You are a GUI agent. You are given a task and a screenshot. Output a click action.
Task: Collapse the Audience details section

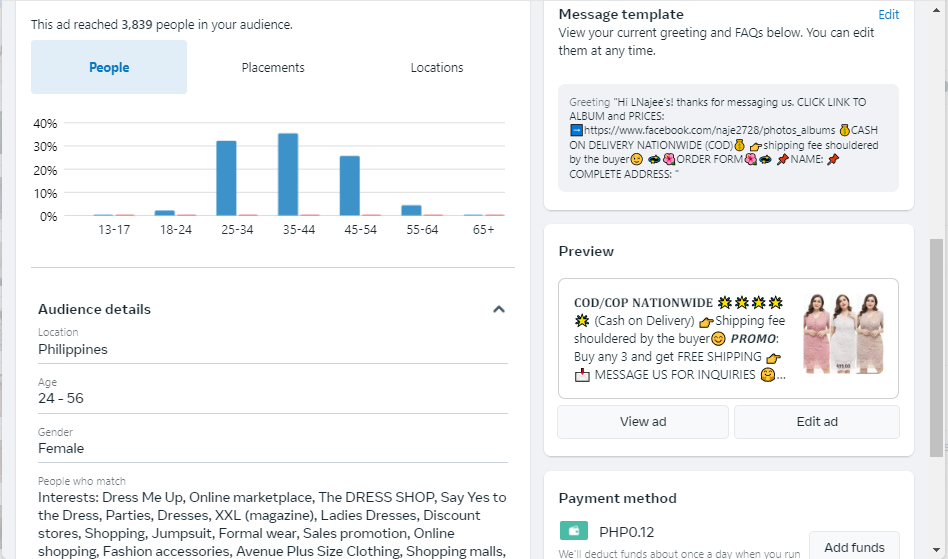pyautogui.click(x=499, y=309)
